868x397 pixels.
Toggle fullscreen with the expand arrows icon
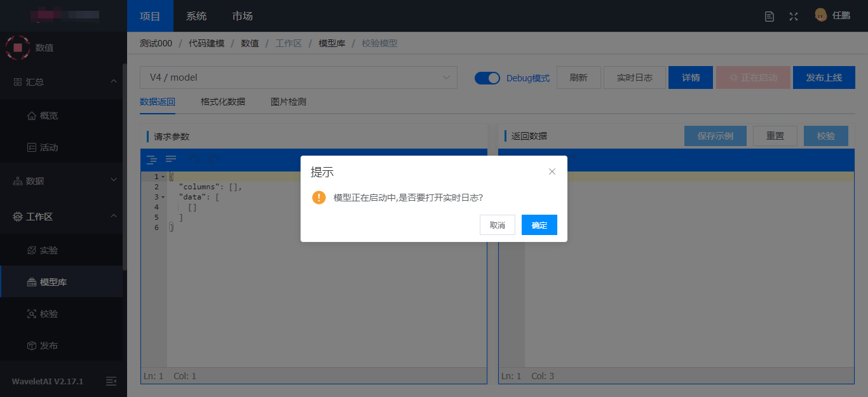[x=794, y=17]
